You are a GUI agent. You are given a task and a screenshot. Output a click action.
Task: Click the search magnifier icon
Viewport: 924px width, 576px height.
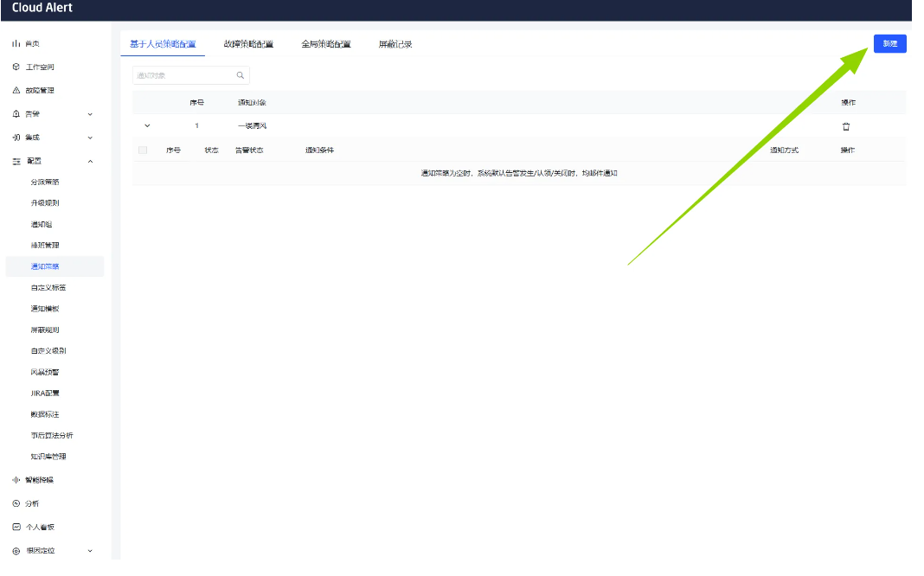click(241, 75)
